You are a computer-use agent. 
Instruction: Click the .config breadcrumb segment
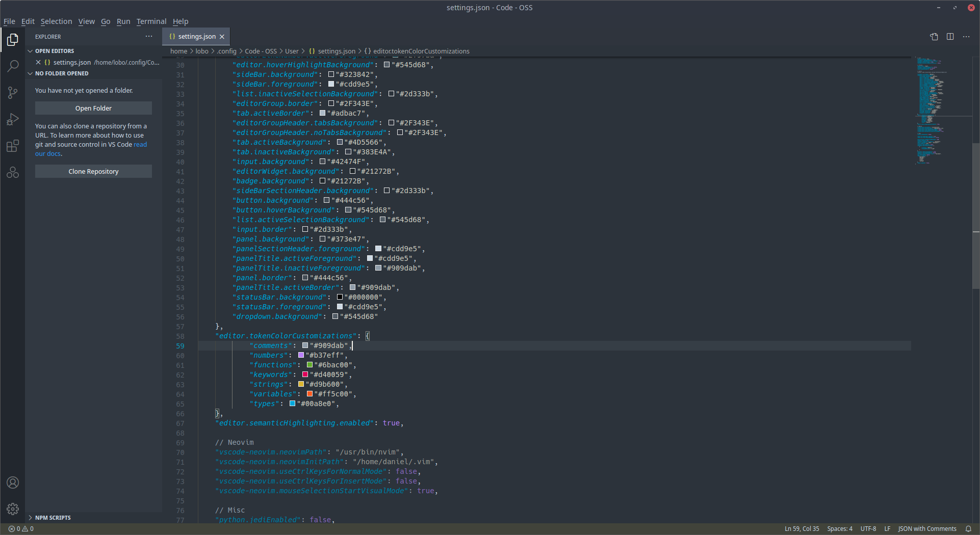(x=227, y=51)
